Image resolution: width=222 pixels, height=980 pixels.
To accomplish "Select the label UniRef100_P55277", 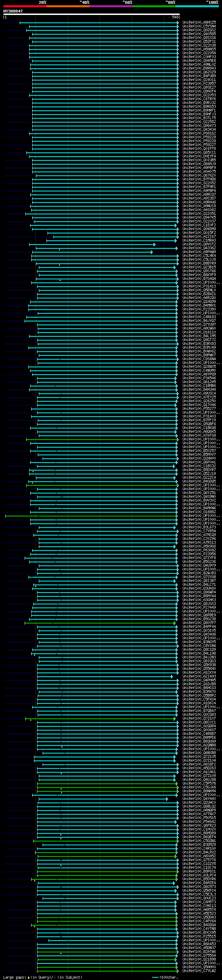I will pos(199,408).
